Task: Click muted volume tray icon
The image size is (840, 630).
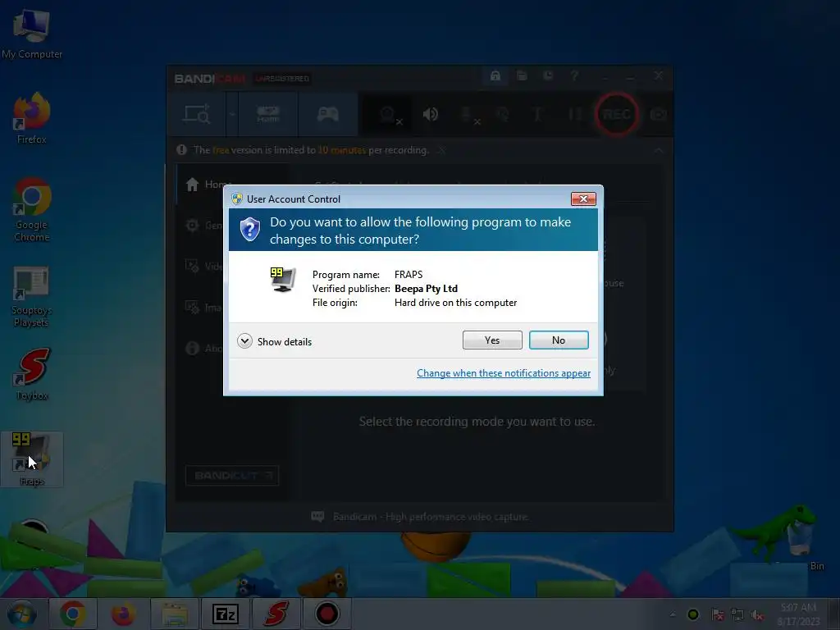Action: tap(757, 615)
